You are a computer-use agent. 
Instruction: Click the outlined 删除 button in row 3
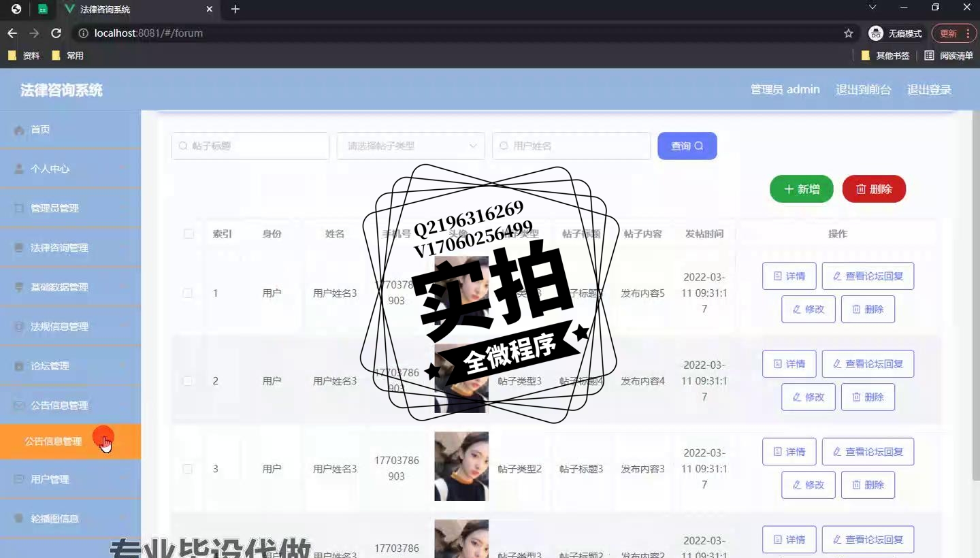(868, 485)
